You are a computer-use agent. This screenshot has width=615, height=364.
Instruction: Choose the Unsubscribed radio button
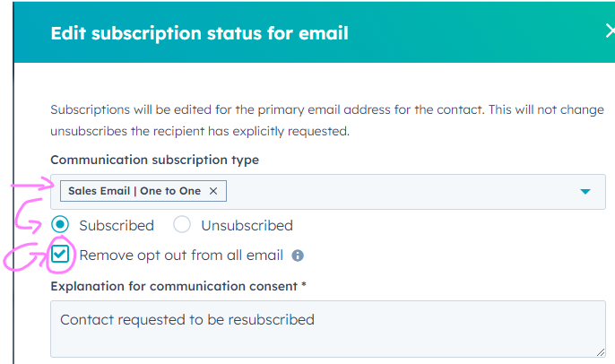tap(182, 225)
